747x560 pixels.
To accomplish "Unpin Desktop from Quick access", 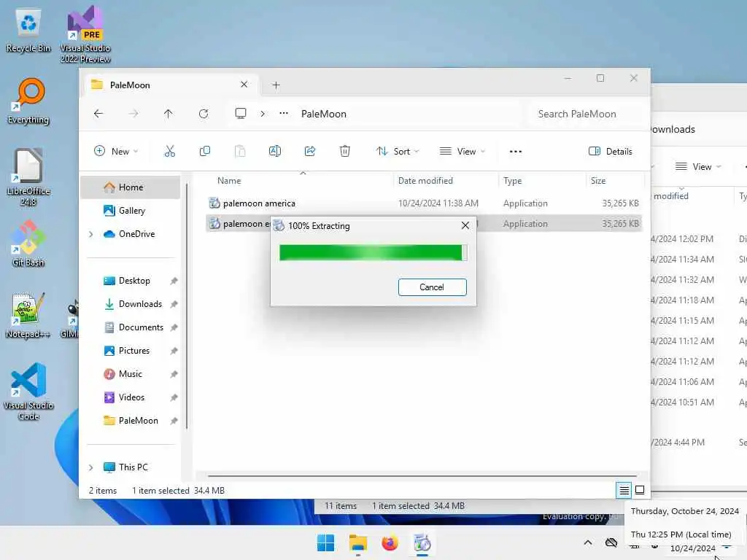I will (174, 281).
